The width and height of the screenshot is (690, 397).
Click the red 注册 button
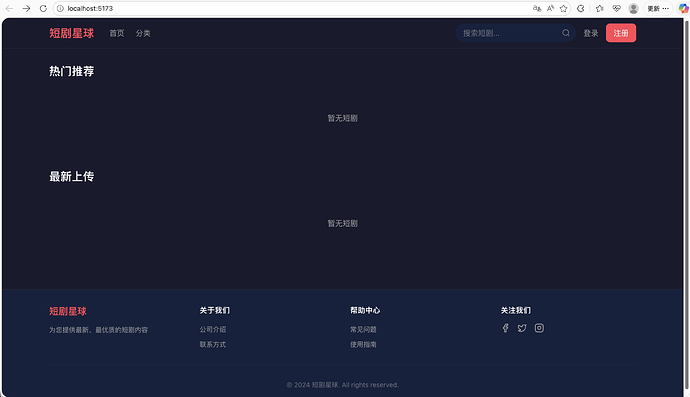(621, 33)
